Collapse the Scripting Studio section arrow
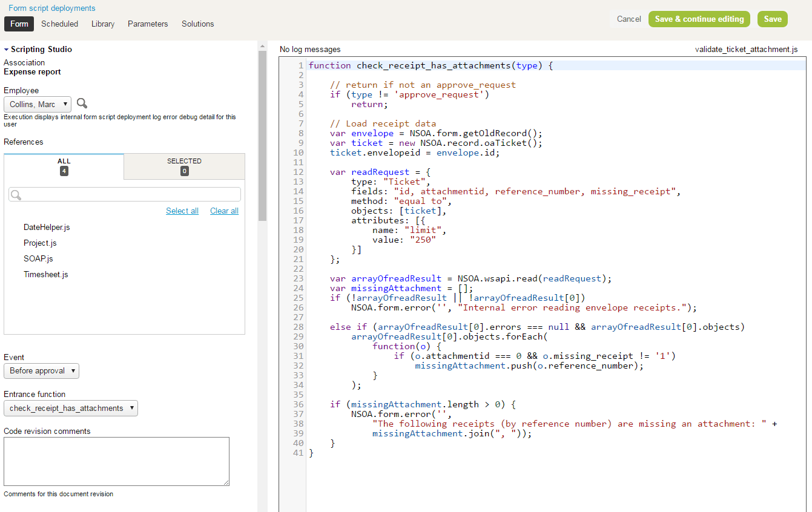812x512 pixels. click(x=6, y=50)
